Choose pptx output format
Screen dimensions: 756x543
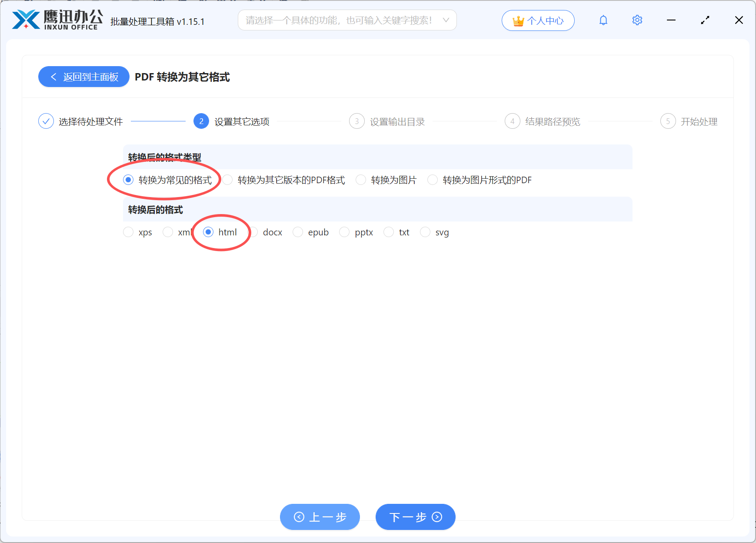coord(356,232)
